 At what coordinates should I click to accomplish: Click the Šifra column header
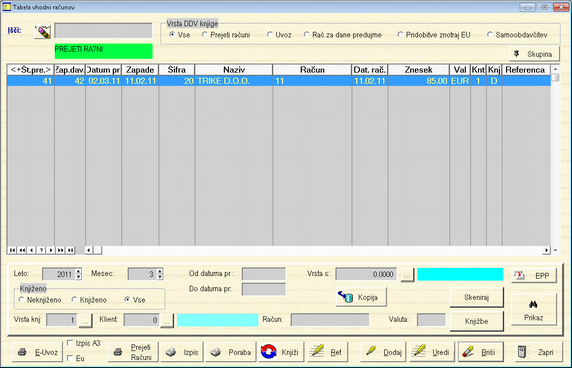(177, 70)
